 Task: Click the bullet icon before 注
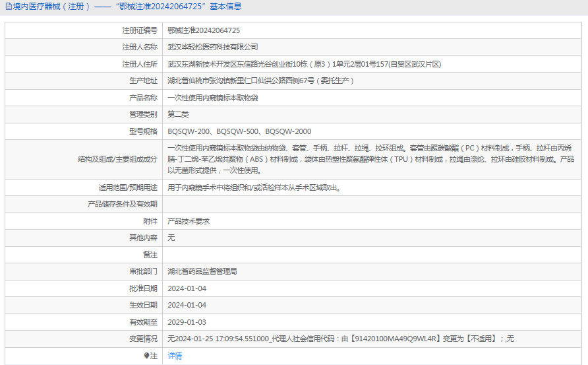(x=146, y=356)
